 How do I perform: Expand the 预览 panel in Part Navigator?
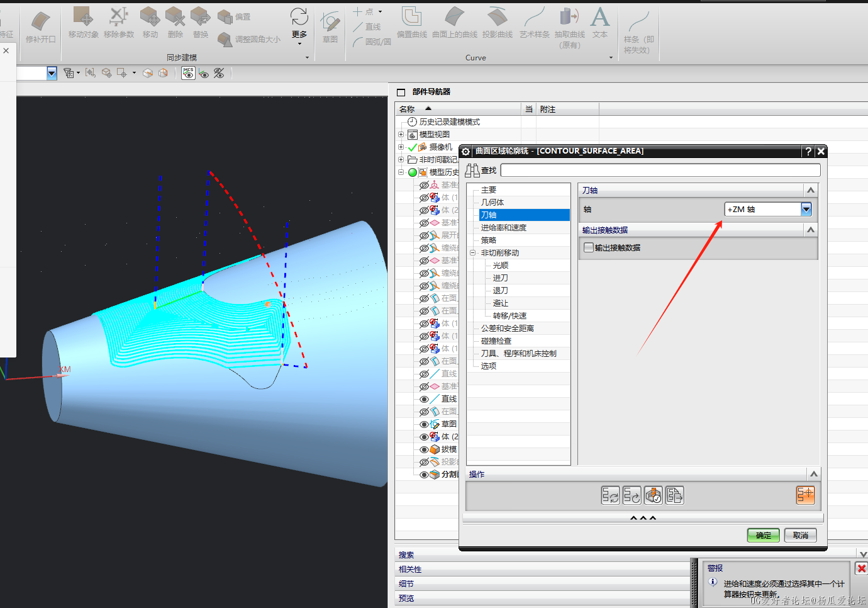543,598
